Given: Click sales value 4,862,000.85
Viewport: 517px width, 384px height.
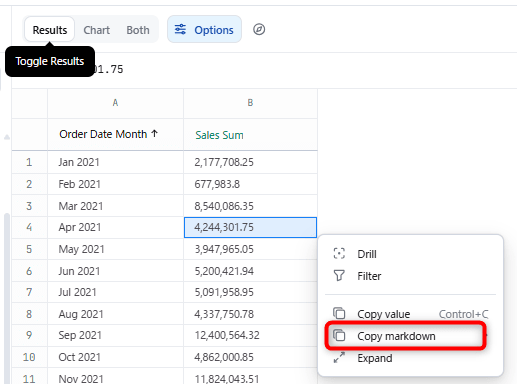Looking at the screenshot, I should (x=250, y=357).
